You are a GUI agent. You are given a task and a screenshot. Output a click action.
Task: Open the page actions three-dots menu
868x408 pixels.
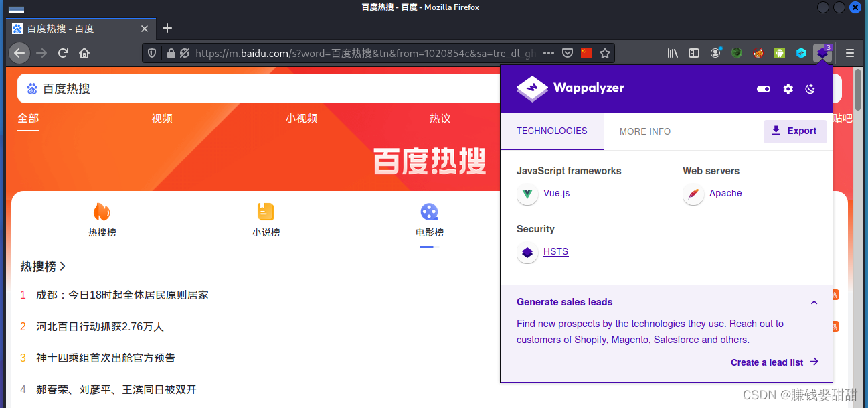click(x=549, y=53)
